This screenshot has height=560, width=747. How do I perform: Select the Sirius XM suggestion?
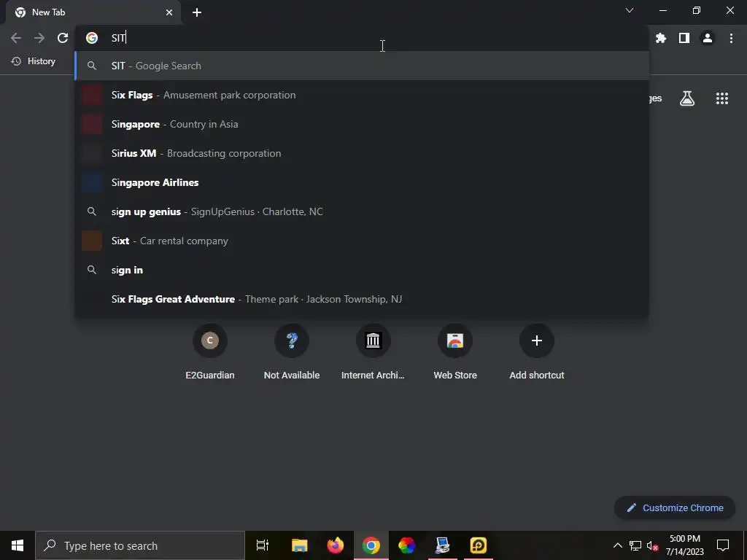pos(362,153)
